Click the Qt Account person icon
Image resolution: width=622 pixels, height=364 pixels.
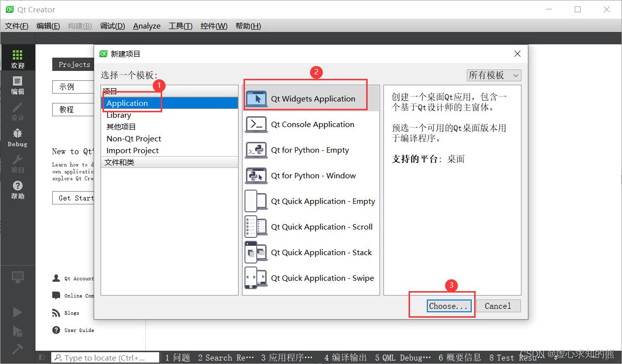coord(56,278)
